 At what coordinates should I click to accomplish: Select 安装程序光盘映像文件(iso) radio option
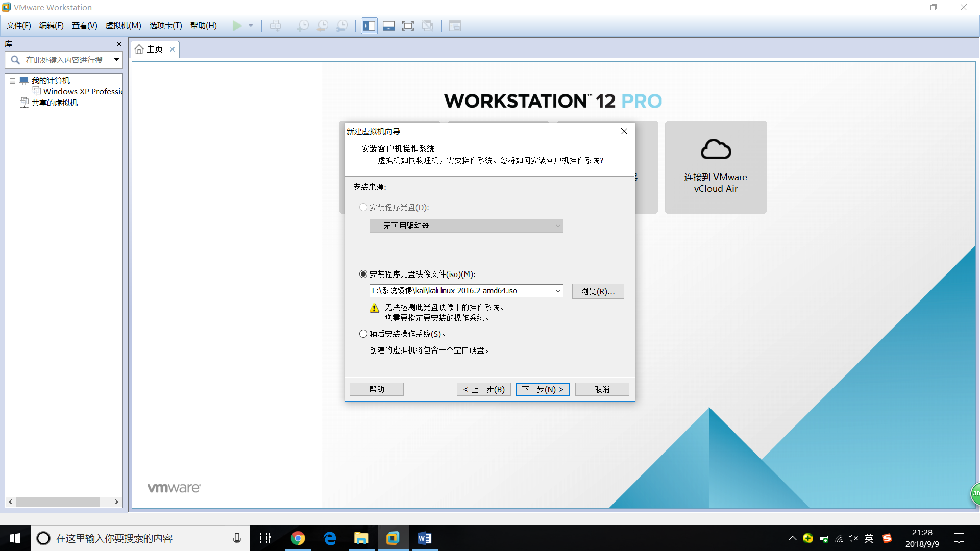tap(363, 274)
